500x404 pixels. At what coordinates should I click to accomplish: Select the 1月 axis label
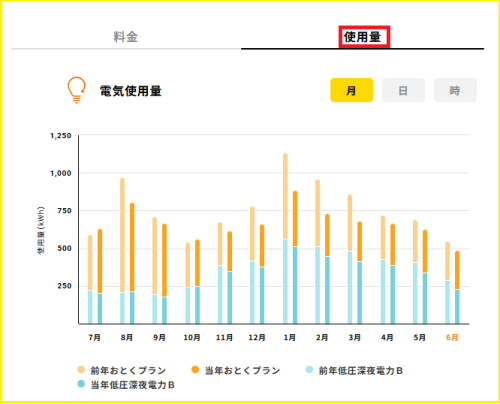(x=290, y=337)
